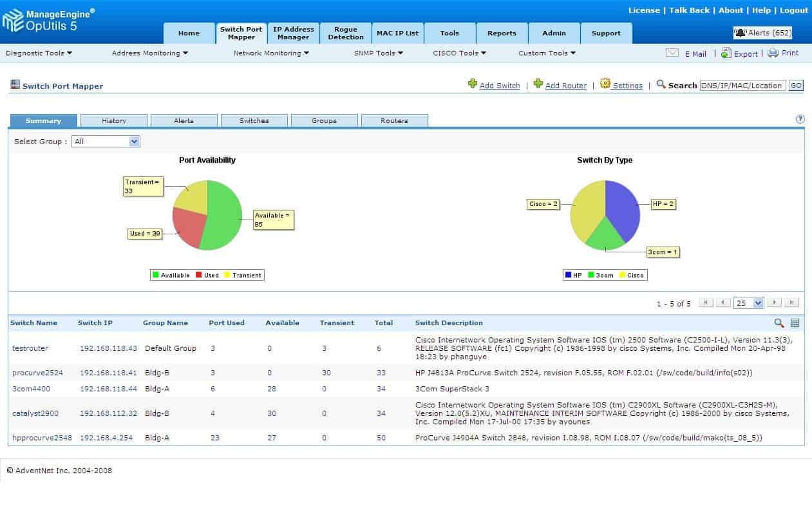Image resolution: width=812 pixels, height=506 pixels.
Task: Open the Reports tab
Action: [x=502, y=33]
